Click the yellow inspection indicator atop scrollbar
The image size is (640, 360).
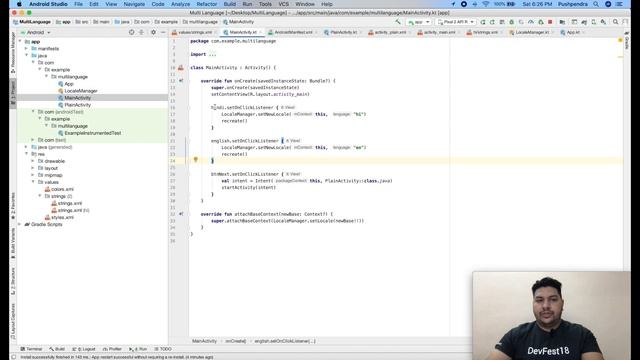click(620, 40)
